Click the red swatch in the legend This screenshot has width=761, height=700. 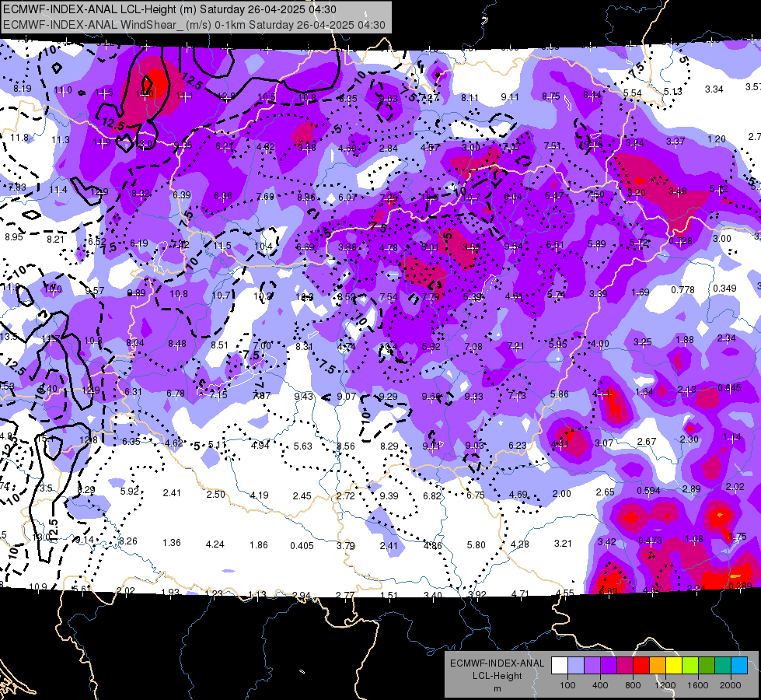click(641, 665)
